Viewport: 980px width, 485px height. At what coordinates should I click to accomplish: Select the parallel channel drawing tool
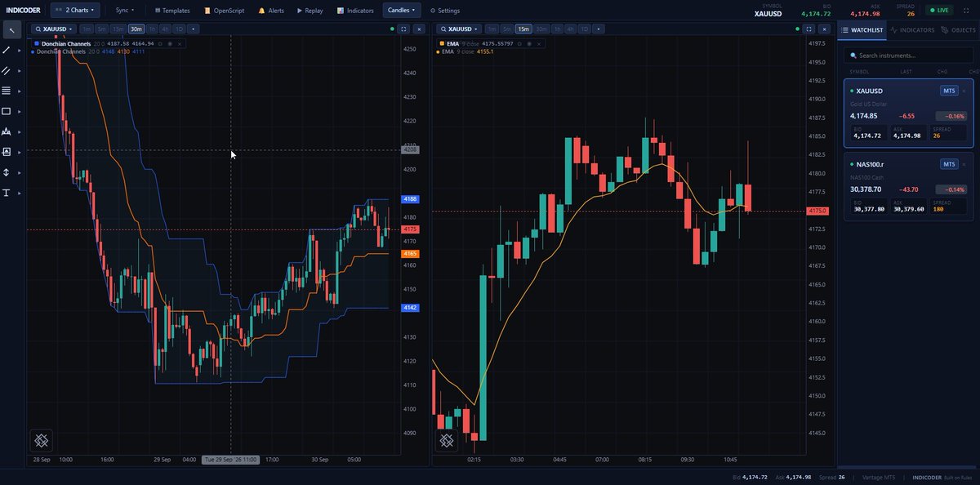coord(7,71)
